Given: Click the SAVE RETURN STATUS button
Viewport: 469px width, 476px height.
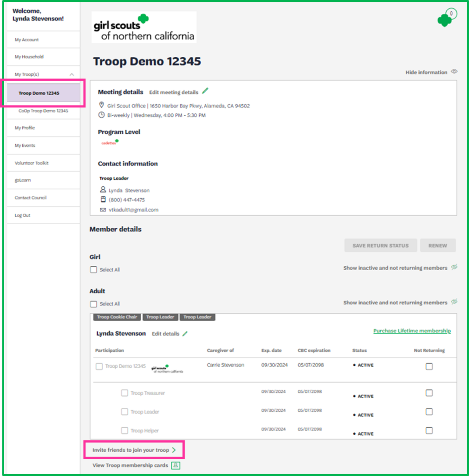Looking at the screenshot, I should pos(380,245).
